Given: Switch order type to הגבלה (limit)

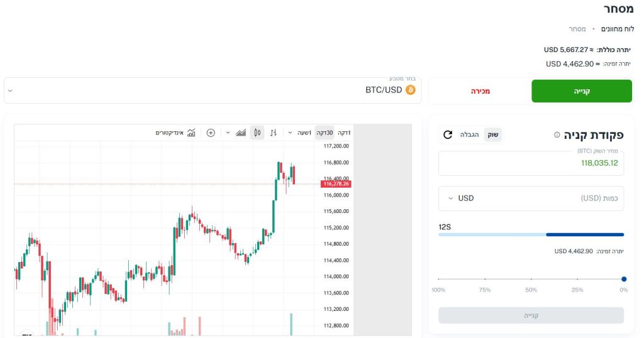Looking at the screenshot, I should (x=470, y=134).
